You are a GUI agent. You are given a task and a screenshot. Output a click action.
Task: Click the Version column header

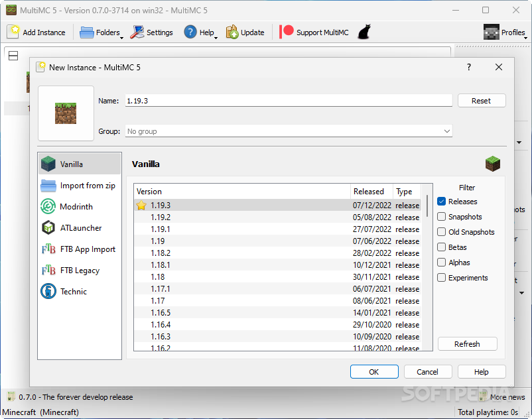[x=242, y=192]
